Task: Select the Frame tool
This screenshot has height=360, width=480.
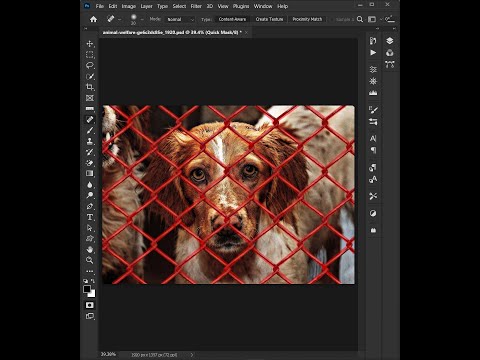Action: click(90, 98)
